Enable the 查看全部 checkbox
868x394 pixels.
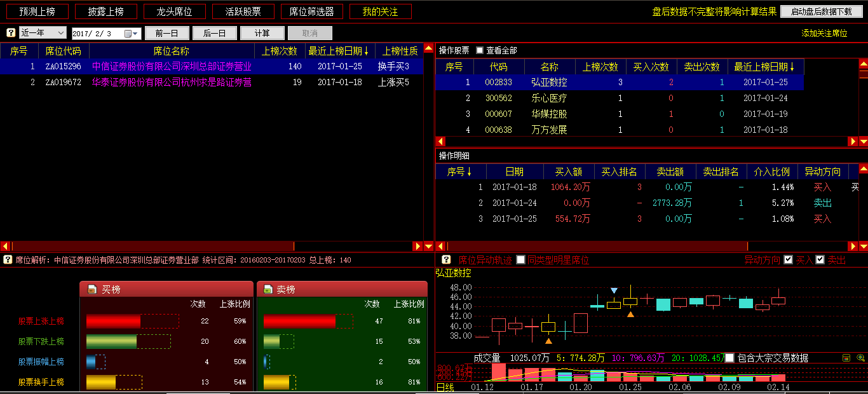(x=480, y=50)
